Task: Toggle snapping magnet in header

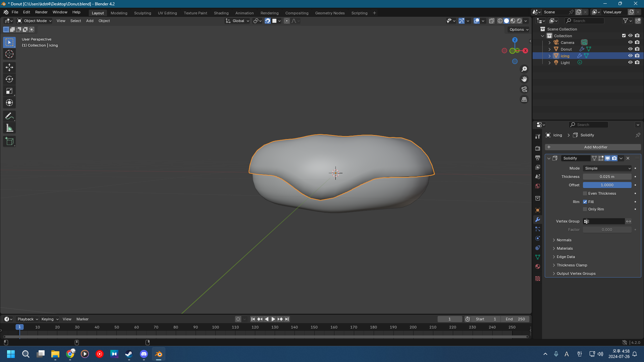Action: click(x=267, y=21)
